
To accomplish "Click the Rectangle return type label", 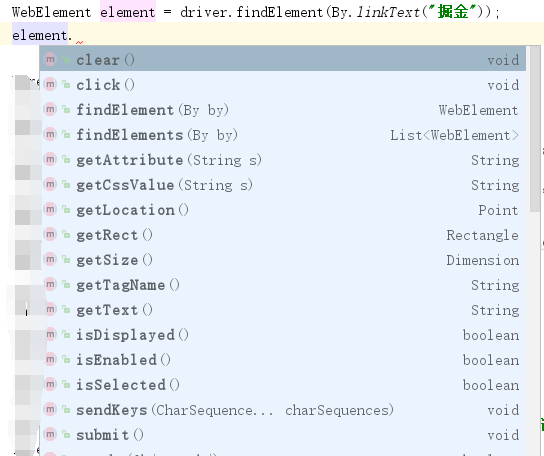I will tap(482, 235).
